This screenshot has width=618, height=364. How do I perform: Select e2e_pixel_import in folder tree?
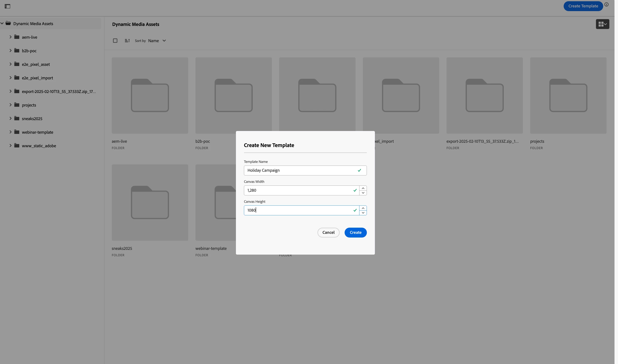click(x=37, y=78)
